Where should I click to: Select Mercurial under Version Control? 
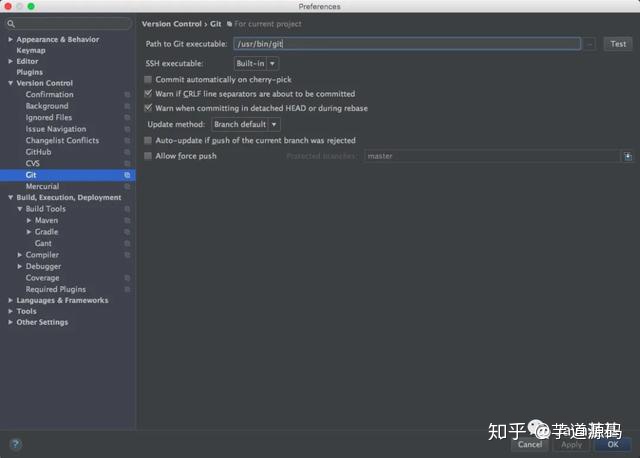click(42, 186)
